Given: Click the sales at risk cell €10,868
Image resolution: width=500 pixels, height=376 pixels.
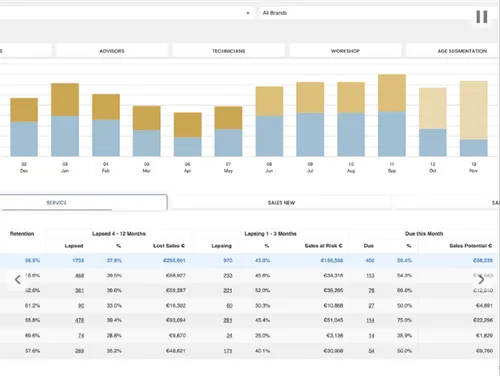Looking at the screenshot, I should tap(333, 306).
